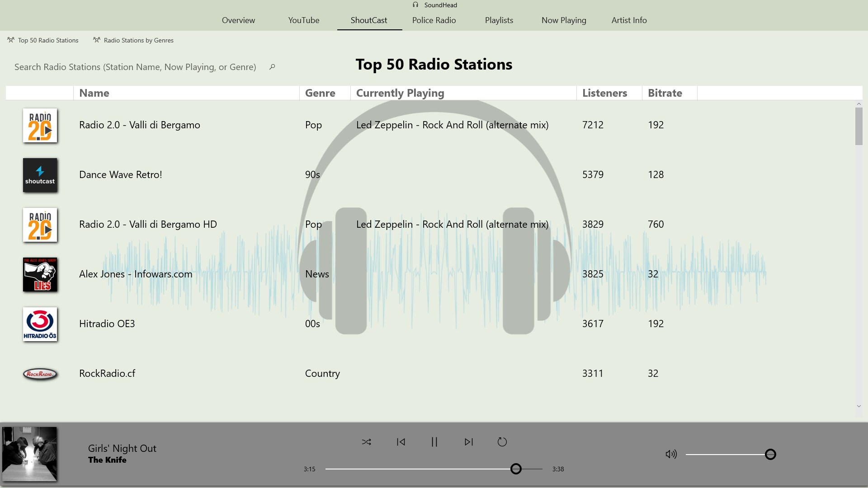
Task: Click RockRadio.cf station logo
Action: [x=40, y=374]
